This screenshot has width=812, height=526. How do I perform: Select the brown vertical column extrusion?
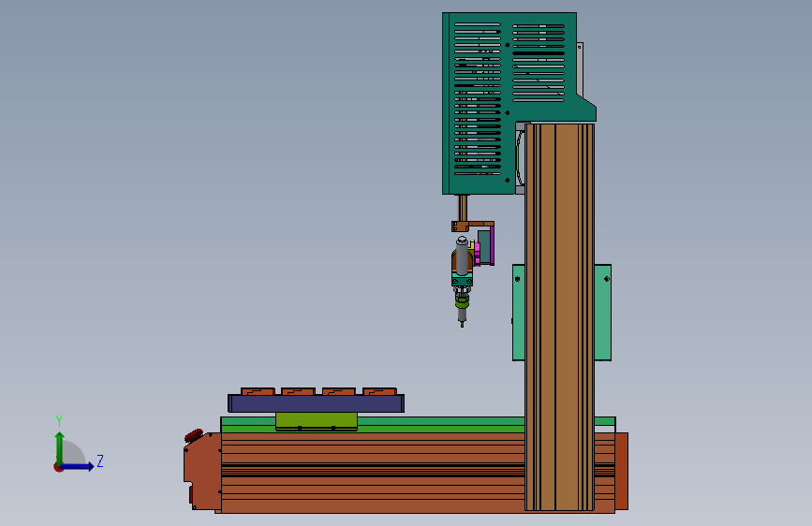[x=559, y=317]
